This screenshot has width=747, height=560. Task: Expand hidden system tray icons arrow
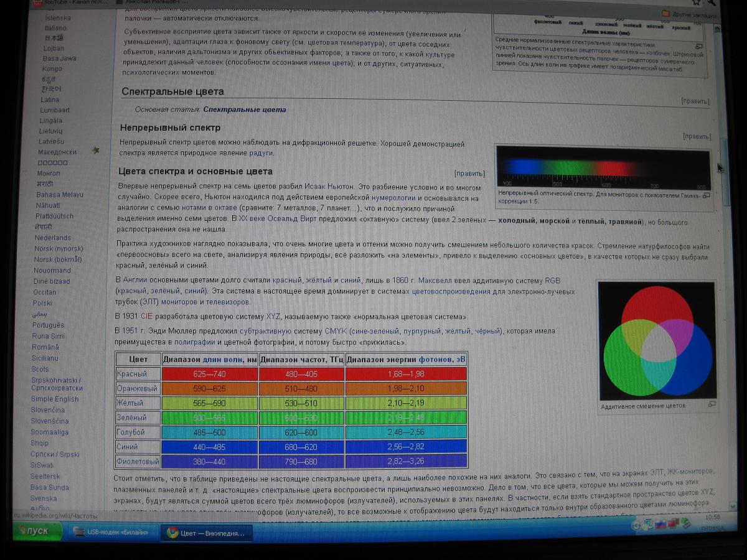pos(636,525)
